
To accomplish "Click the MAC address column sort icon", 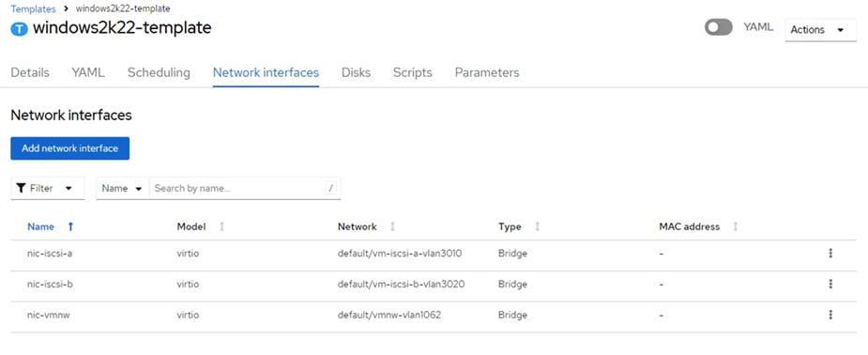I will [736, 226].
